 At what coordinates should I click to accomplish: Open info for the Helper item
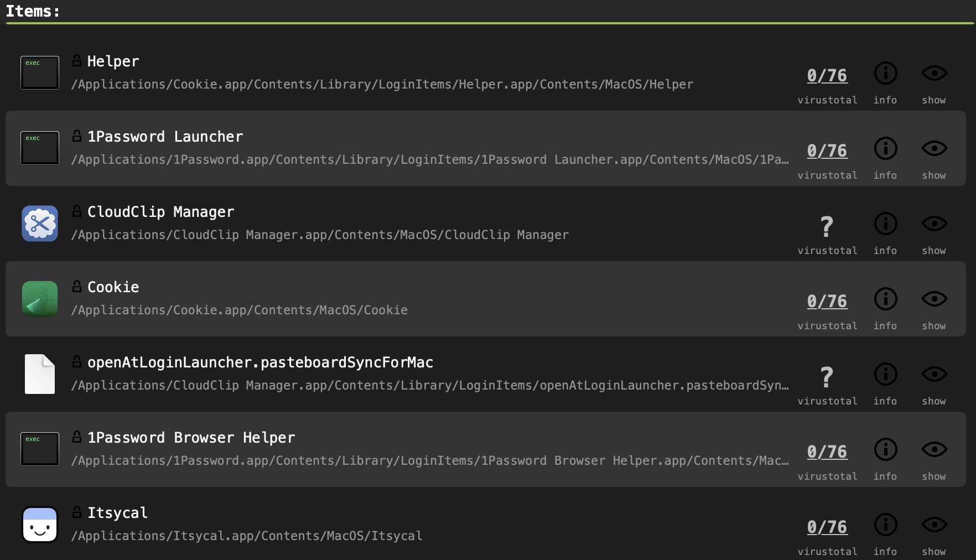(x=885, y=73)
